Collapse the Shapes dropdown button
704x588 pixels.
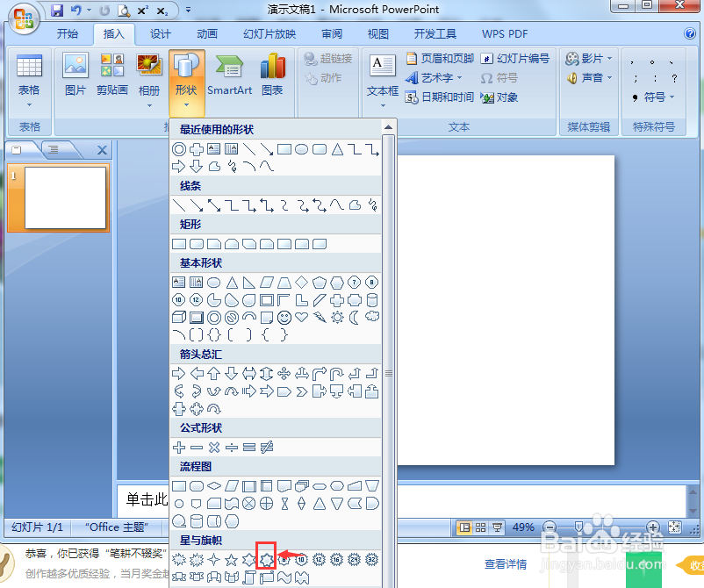pos(186,83)
